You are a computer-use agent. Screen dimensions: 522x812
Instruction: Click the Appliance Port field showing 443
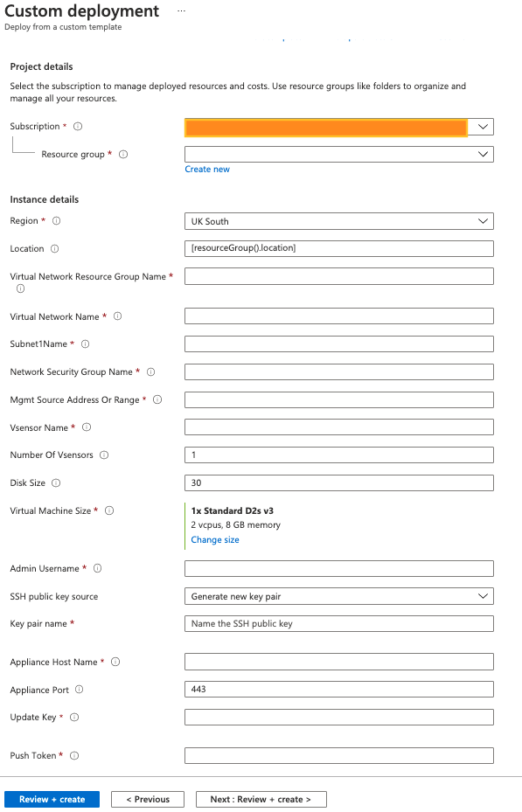(x=339, y=690)
